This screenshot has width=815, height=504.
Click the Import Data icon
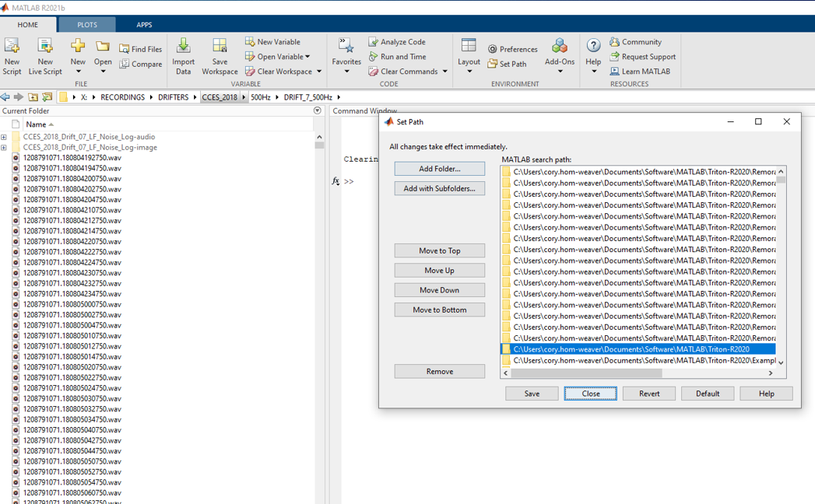(183, 47)
